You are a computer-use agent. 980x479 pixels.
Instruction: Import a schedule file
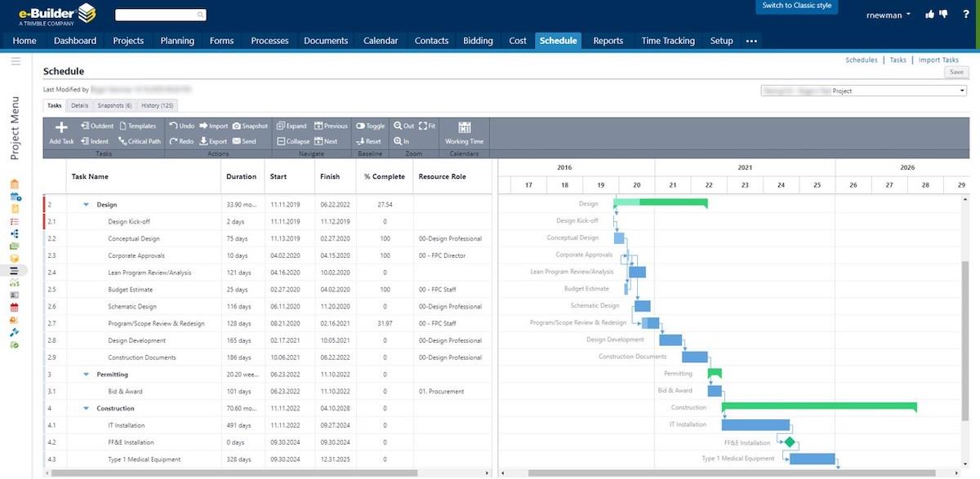tap(213, 126)
